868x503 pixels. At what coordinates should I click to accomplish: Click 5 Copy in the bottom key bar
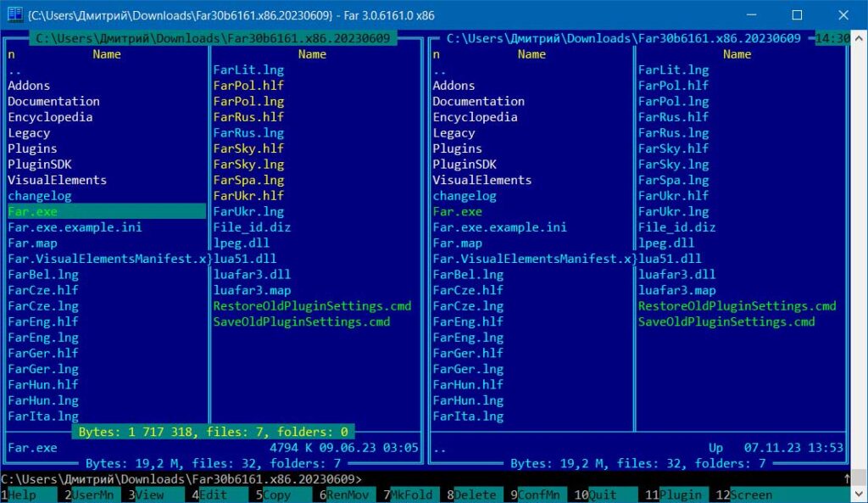275,495
